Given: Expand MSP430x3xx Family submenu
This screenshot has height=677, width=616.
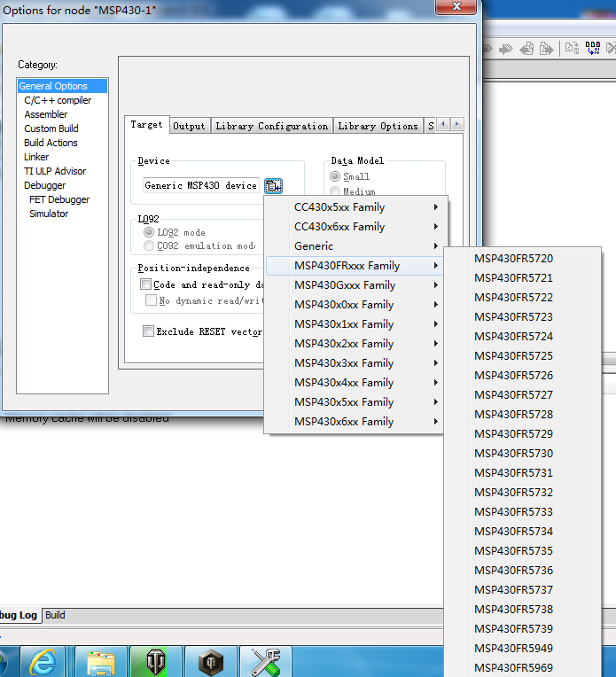Looking at the screenshot, I should [355, 363].
